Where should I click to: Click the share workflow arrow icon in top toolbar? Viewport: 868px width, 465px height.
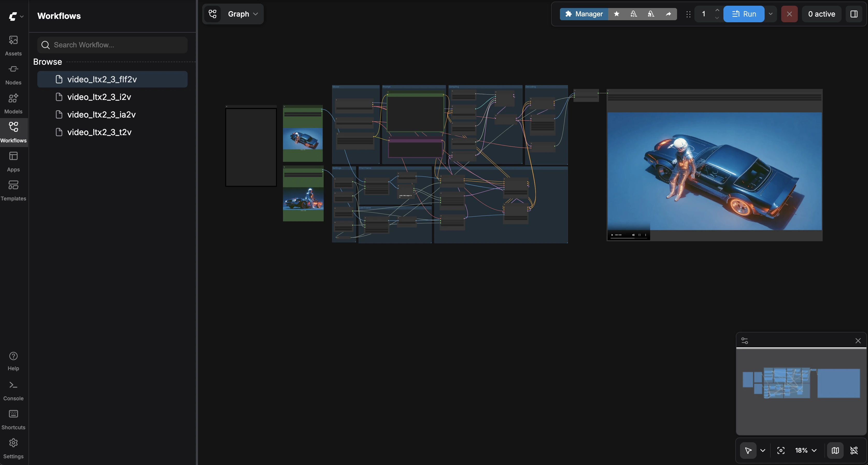pos(668,14)
